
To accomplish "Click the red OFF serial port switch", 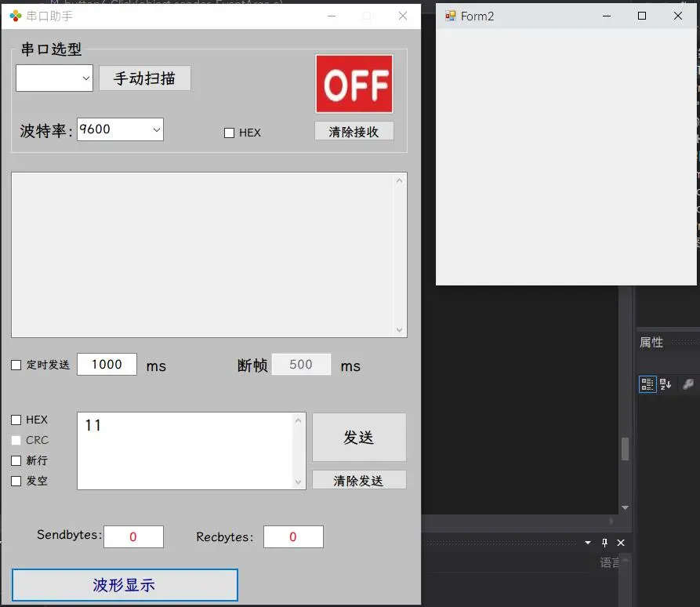I will [354, 84].
